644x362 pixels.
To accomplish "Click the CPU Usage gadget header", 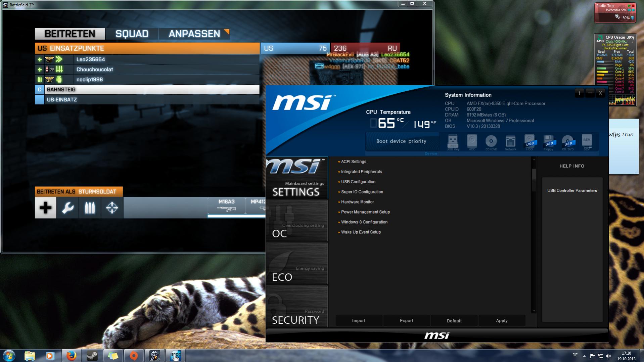I will click(x=620, y=37).
